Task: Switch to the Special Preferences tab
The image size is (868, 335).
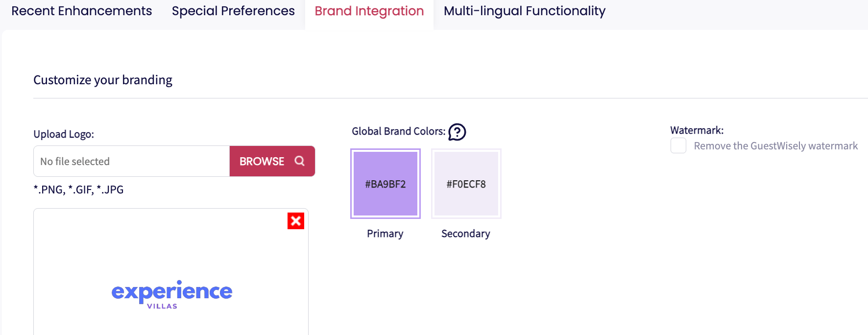Action: (233, 11)
